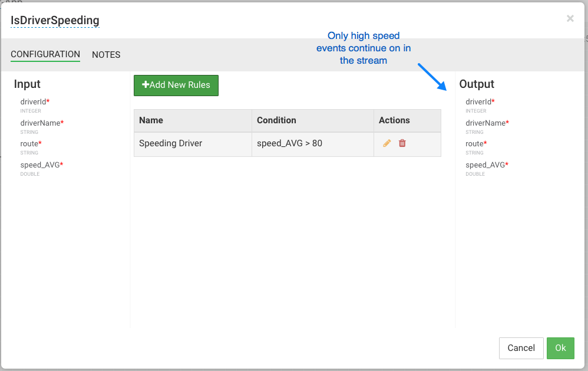Close the IsDriverSpeeding dialog with X
Screen dimensions: 588x371
pos(570,19)
